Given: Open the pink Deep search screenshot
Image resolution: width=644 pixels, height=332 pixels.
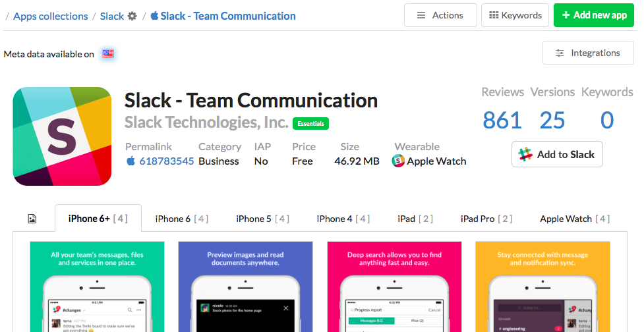Looking at the screenshot, I should click(394, 287).
